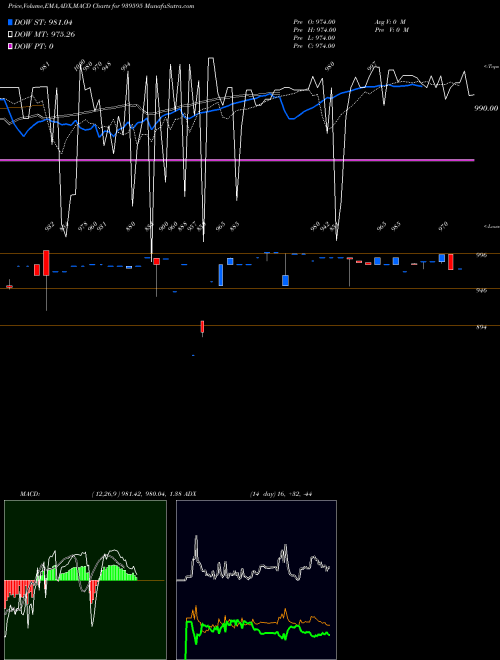
Task: Click the Avg V: 0 M value
Action: tap(390, 22)
